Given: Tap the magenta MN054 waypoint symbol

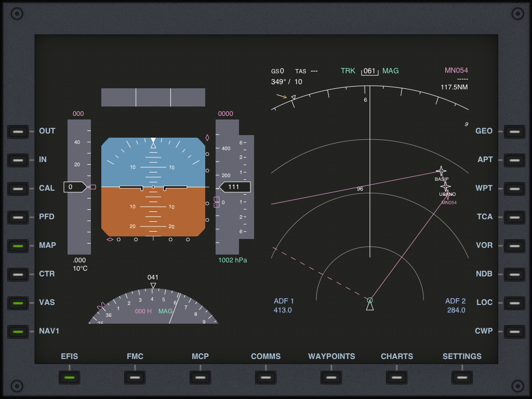Looking at the screenshot, I should (x=447, y=195).
